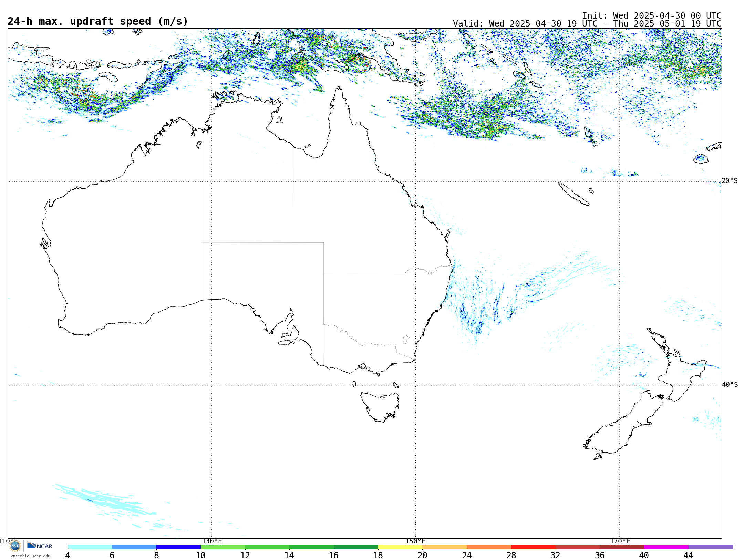
Task: Click the colorbar tick label '12'
Action: tap(245, 555)
